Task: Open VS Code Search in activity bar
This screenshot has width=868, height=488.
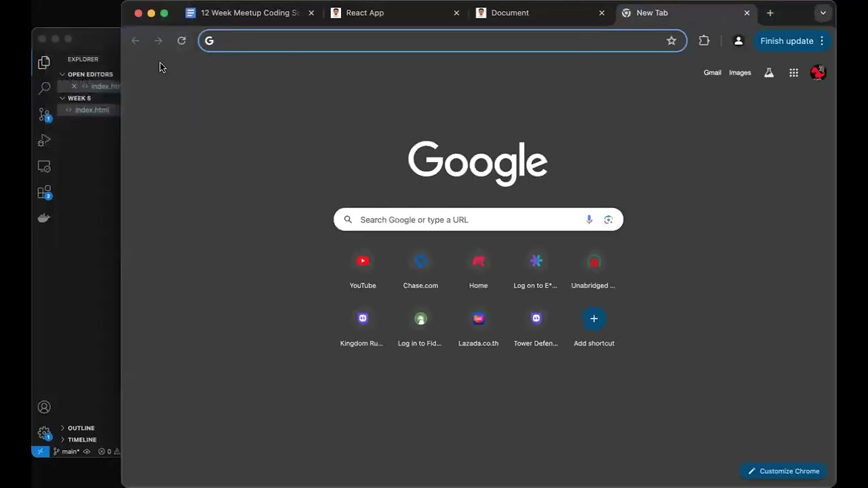Action: coord(44,88)
